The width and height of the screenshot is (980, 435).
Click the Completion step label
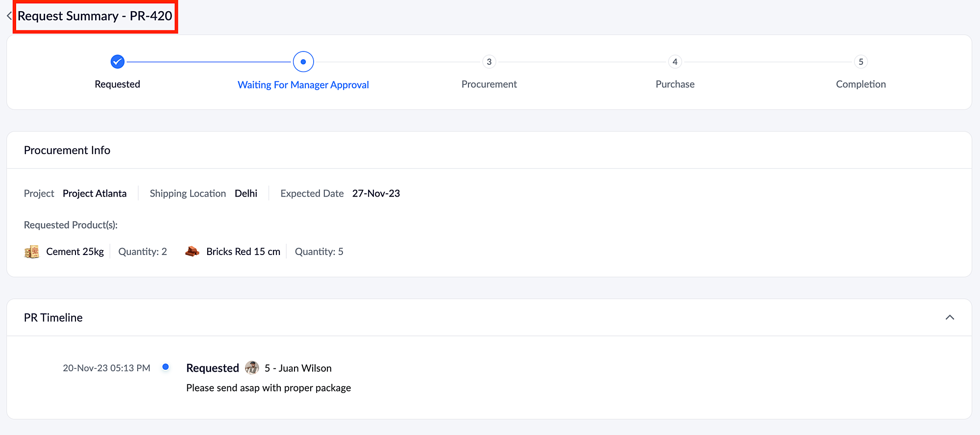[861, 84]
